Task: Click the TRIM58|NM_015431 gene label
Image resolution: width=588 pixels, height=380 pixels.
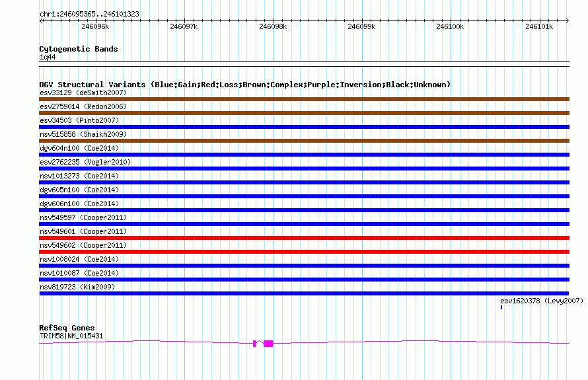Action: 71,336
